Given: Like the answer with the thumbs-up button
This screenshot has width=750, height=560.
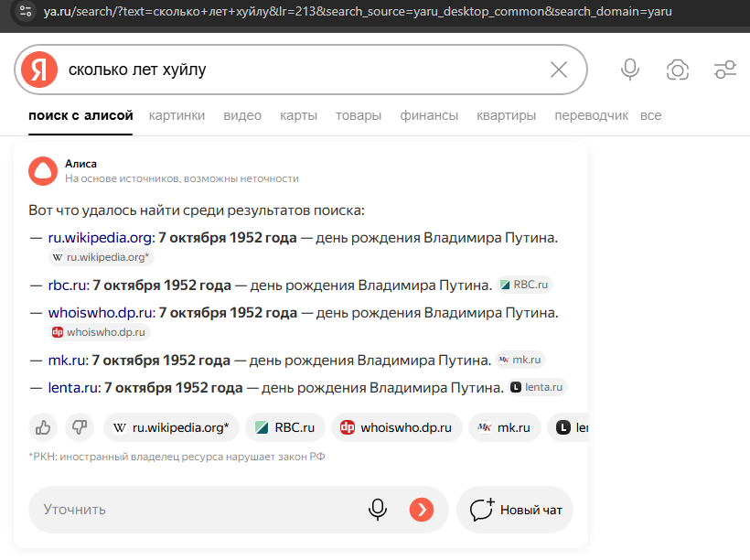Looking at the screenshot, I should (43, 427).
